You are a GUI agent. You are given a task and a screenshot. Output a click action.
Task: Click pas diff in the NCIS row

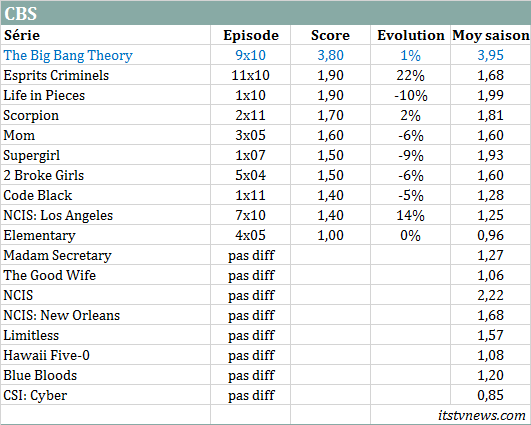[x=251, y=296]
